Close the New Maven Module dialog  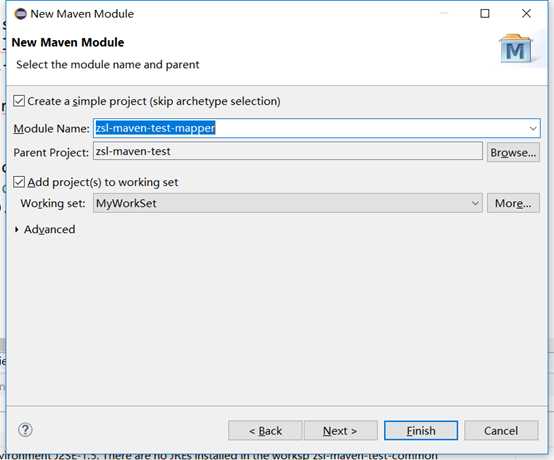(526, 13)
